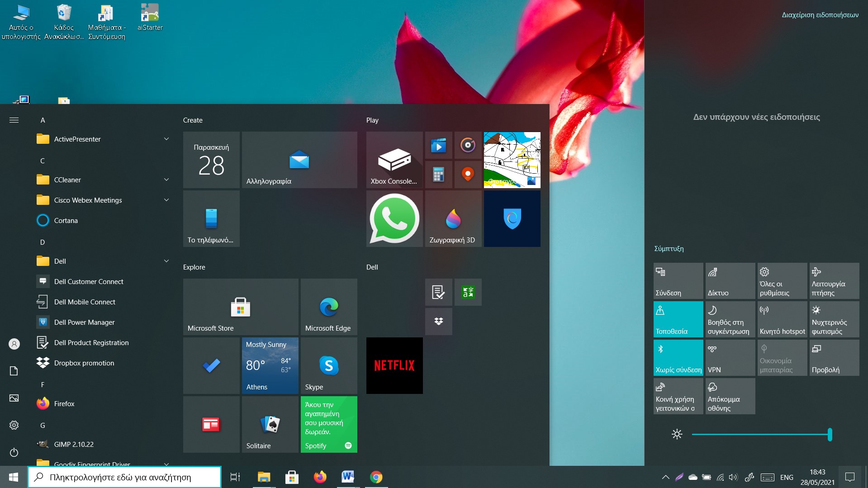Show hidden tray icons chevron
This screenshot has height=488, width=868.
(665, 477)
